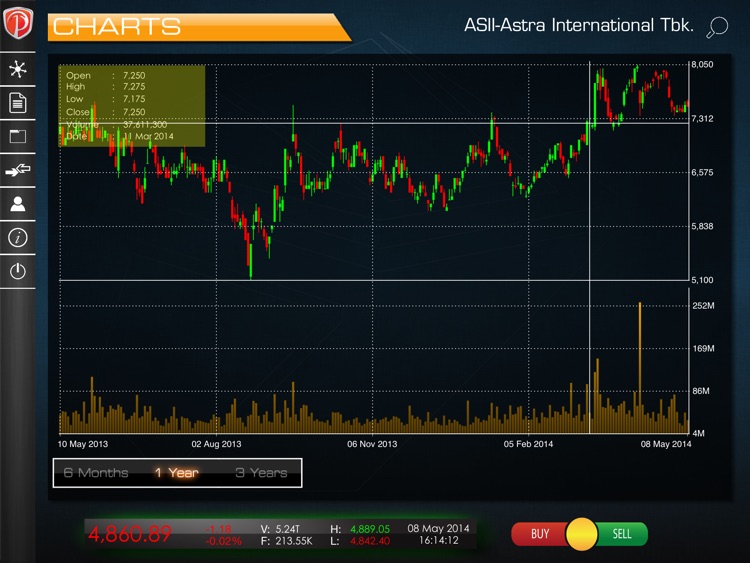Image resolution: width=750 pixels, height=563 pixels.
Task: Click the 86M volume axis label
Action: tap(701, 391)
